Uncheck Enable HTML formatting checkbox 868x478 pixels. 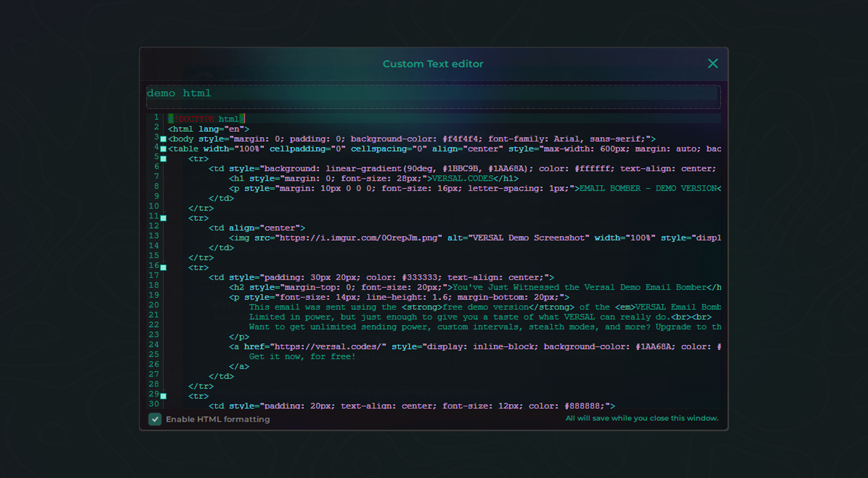[x=155, y=419]
